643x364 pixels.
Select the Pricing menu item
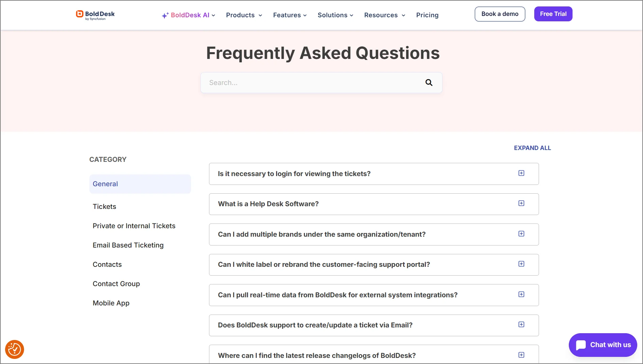pos(427,15)
